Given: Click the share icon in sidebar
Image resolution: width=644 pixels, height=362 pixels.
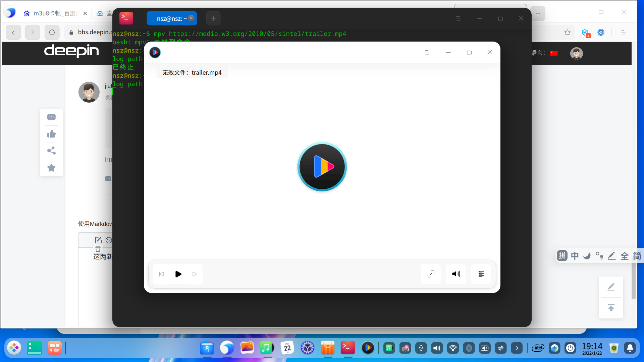Looking at the screenshot, I should 51,150.
